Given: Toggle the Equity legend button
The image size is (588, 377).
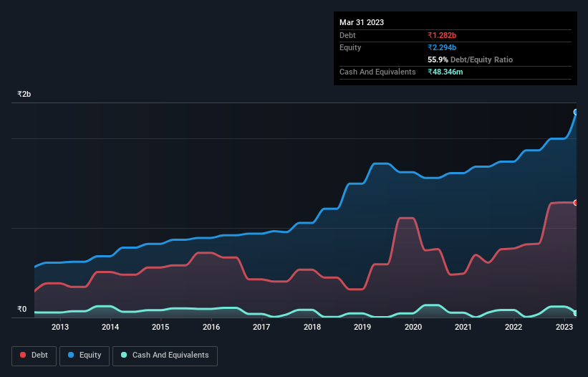Looking at the screenshot, I should pos(85,355).
